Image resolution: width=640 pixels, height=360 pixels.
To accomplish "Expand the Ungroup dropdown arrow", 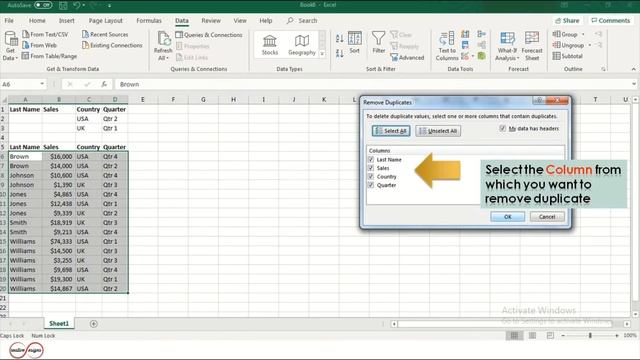I will (589, 45).
